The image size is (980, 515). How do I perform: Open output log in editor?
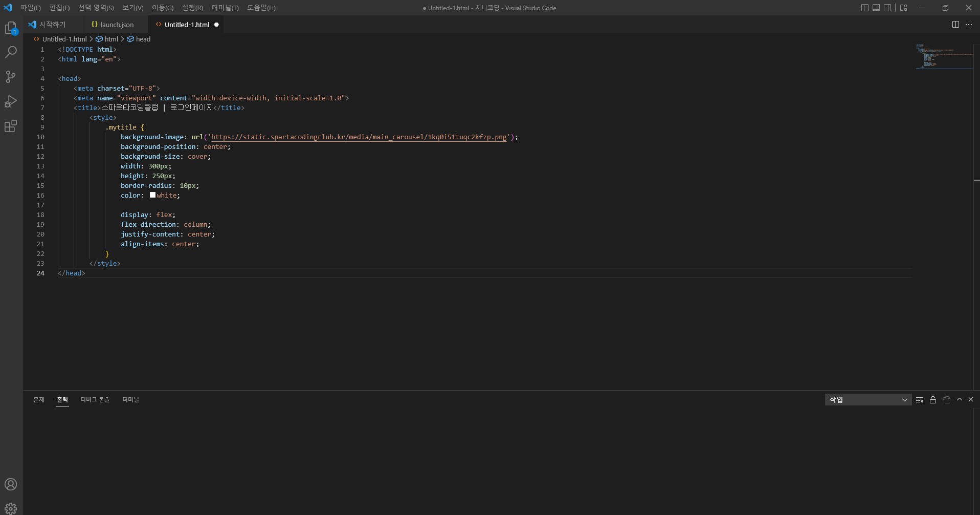click(x=947, y=400)
